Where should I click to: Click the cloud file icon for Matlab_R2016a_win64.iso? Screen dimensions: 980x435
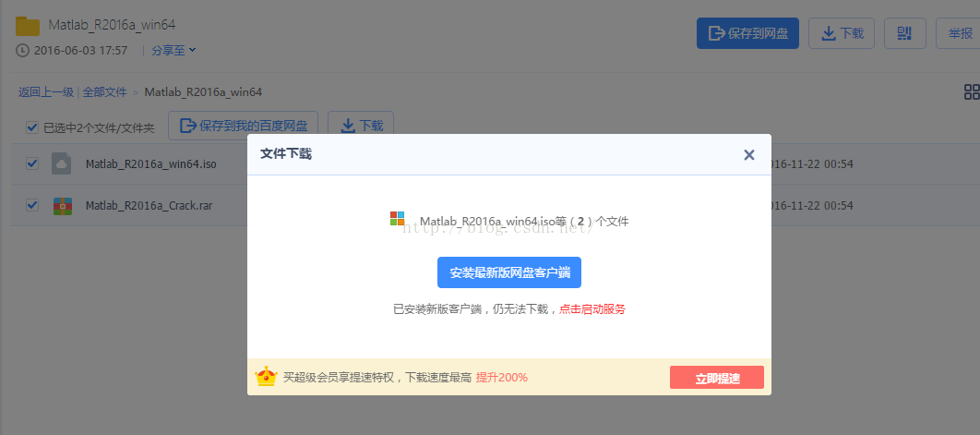tap(61, 164)
